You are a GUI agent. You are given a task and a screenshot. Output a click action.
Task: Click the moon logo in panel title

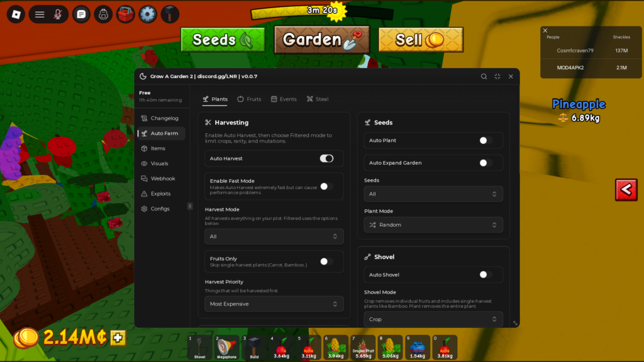pyautogui.click(x=143, y=76)
